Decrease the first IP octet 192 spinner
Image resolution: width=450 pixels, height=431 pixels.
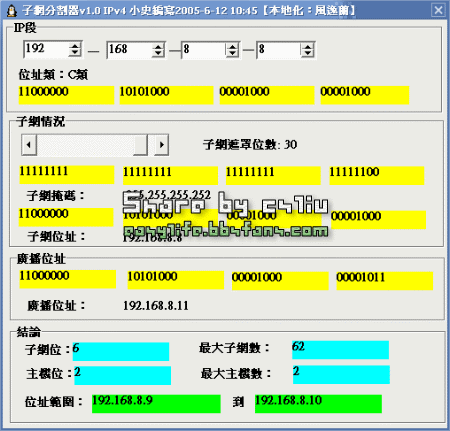tap(75, 53)
